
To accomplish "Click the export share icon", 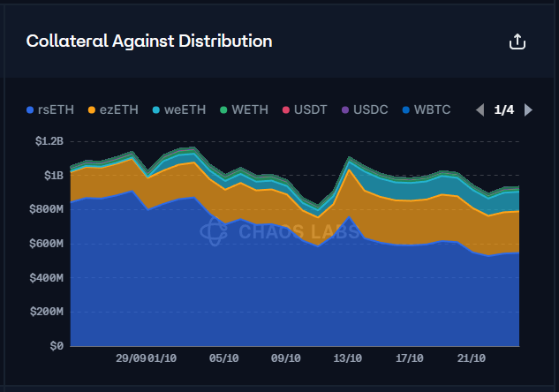I will tap(518, 41).
